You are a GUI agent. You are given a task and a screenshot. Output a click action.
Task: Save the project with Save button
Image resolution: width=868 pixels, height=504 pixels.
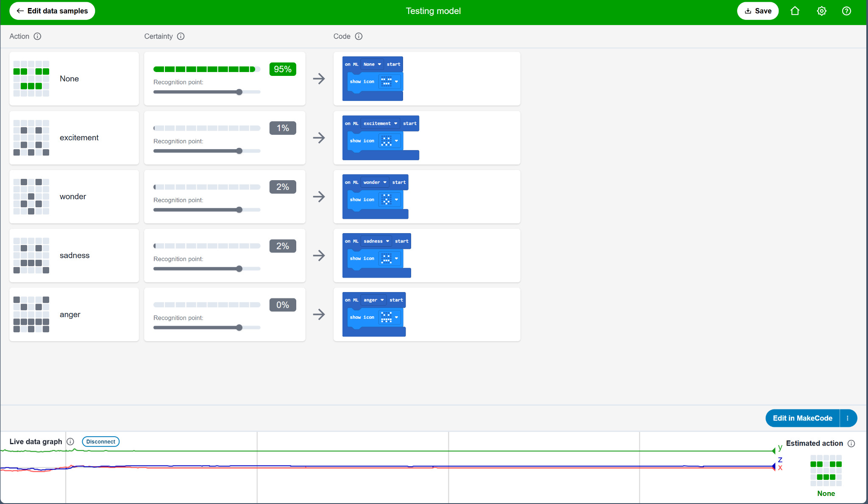click(757, 11)
